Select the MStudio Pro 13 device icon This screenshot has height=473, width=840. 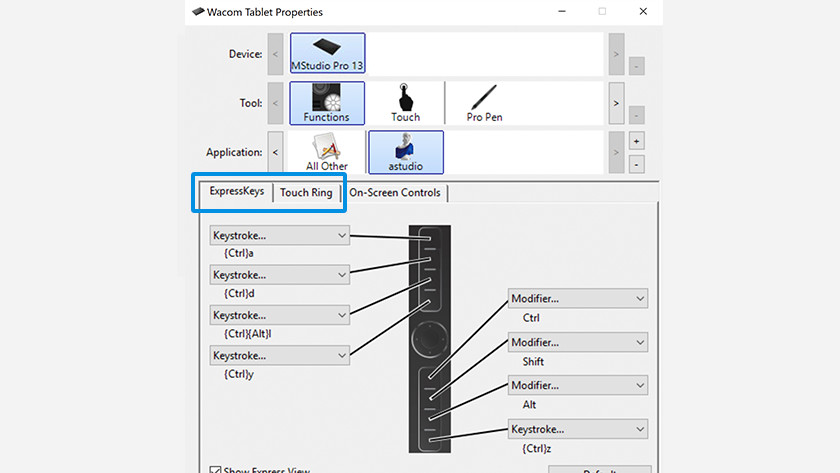pyautogui.click(x=327, y=53)
